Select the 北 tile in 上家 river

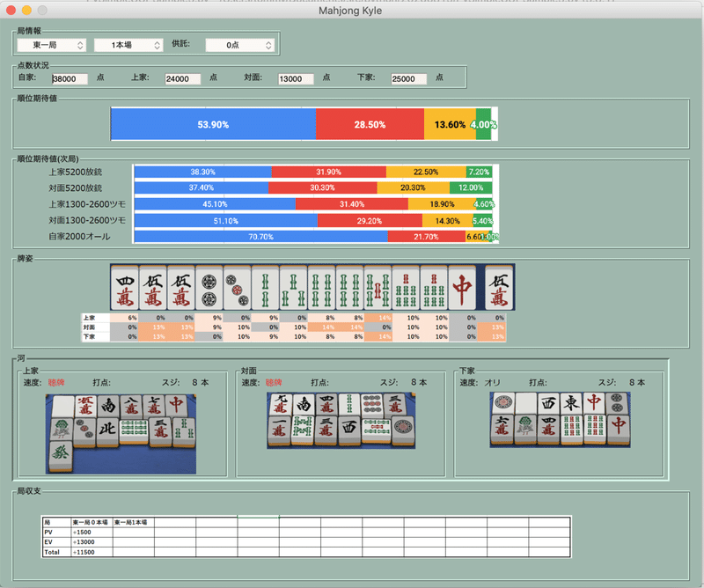click(106, 431)
